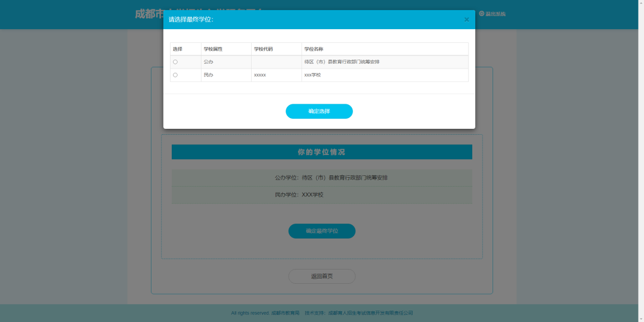Click the 确定最终学位 button
Screen dimensions: 644x322
pos(321,231)
